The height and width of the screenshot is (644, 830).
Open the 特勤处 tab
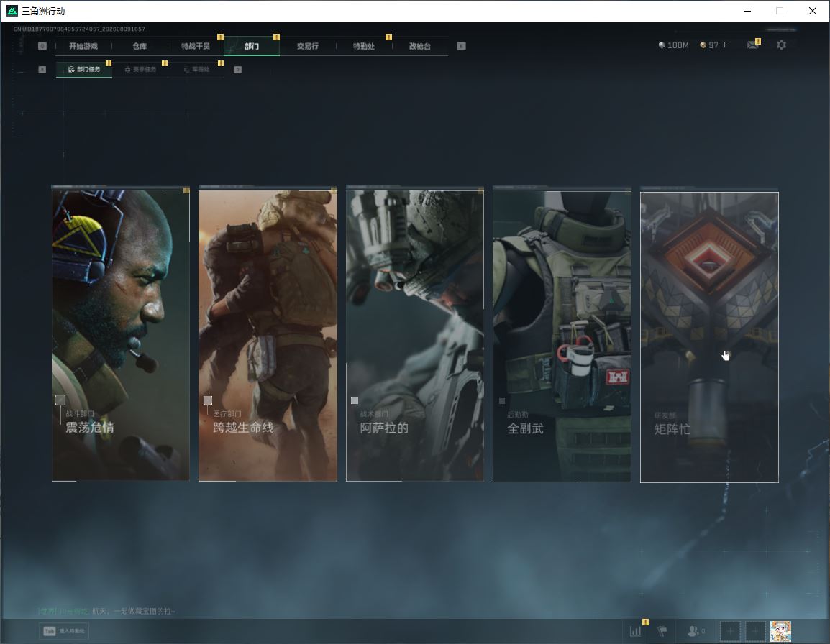pos(364,46)
